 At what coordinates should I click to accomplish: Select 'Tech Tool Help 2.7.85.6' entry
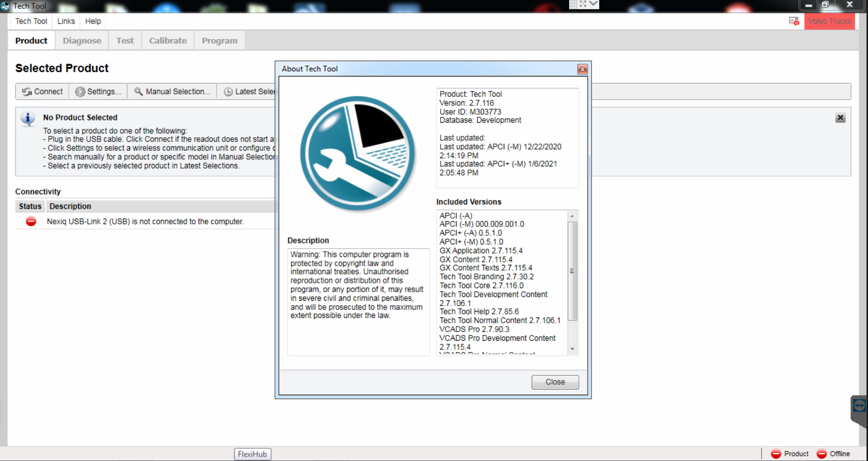479,312
